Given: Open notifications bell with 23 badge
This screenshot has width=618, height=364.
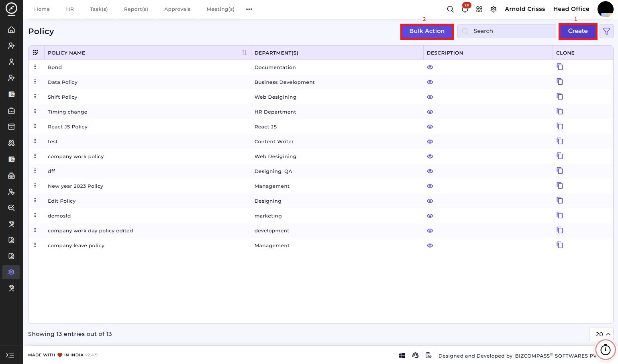Looking at the screenshot, I should [x=465, y=8].
